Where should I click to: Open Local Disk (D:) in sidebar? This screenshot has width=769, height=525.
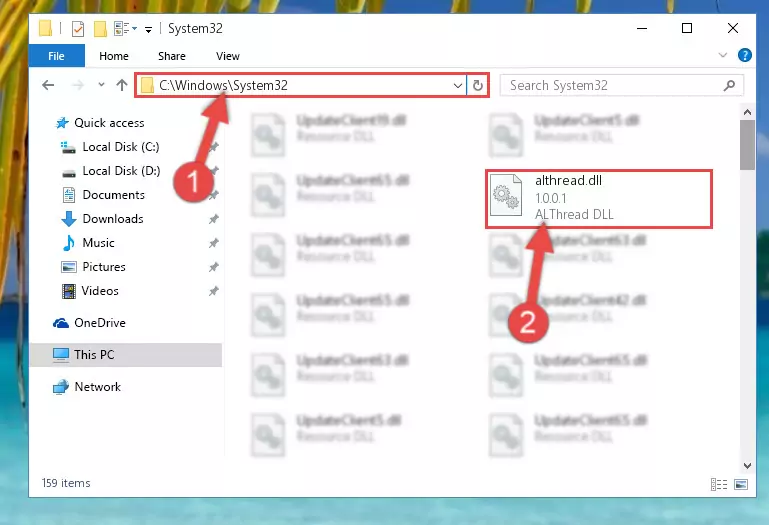coord(121,171)
